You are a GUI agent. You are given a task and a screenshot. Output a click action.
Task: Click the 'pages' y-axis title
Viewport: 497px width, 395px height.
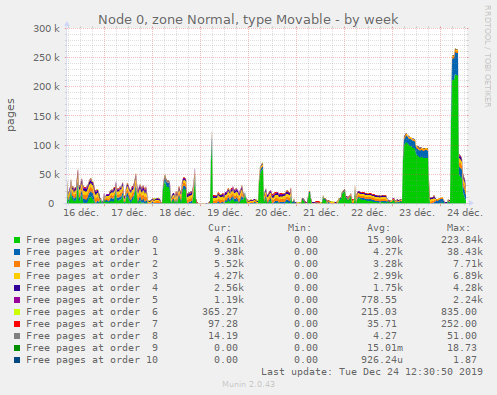point(11,115)
